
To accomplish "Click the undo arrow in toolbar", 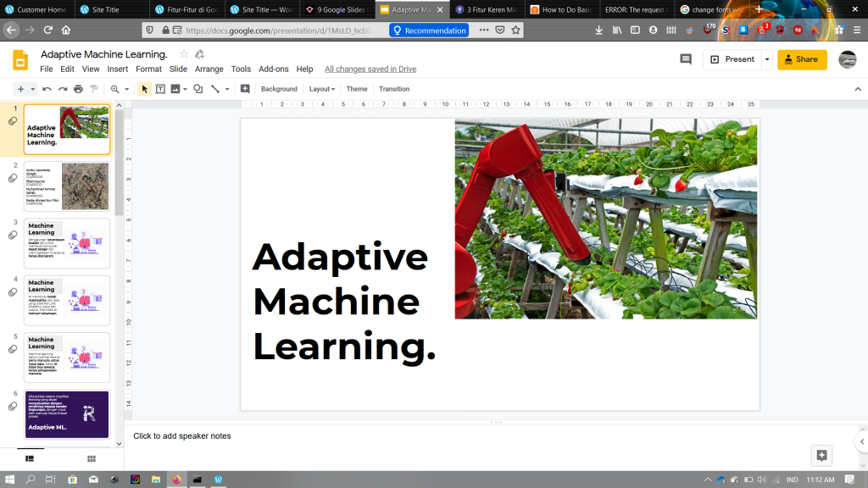I will (47, 89).
